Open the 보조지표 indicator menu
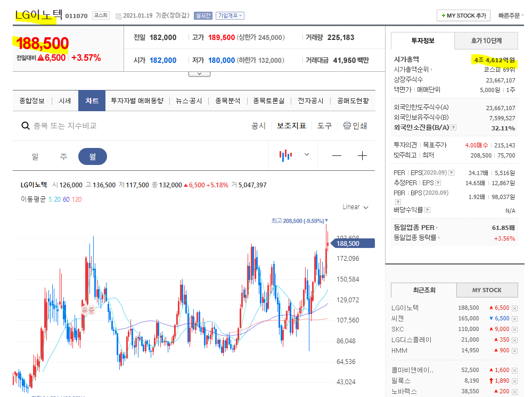The image size is (532, 397). tap(291, 126)
